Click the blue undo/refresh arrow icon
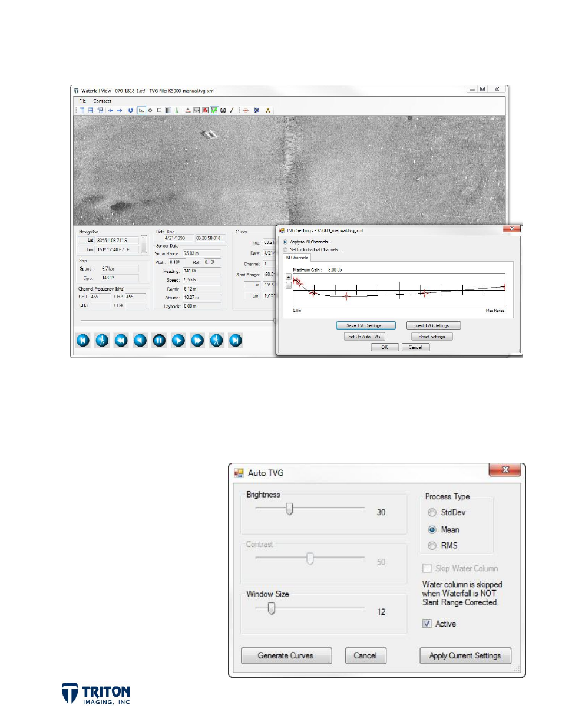562x728 pixels. pos(131,110)
